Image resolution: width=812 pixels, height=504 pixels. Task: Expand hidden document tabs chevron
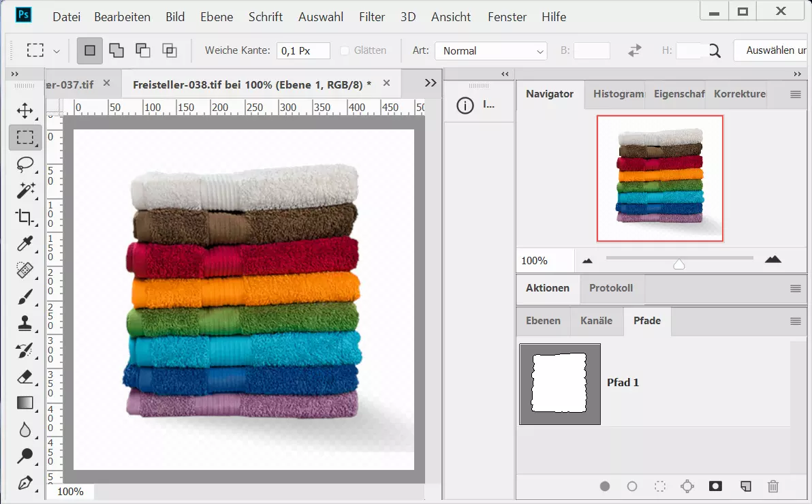[431, 82]
